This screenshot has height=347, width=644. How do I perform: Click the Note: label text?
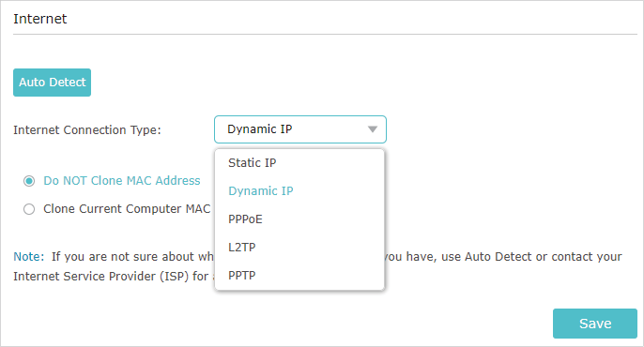point(28,257)
